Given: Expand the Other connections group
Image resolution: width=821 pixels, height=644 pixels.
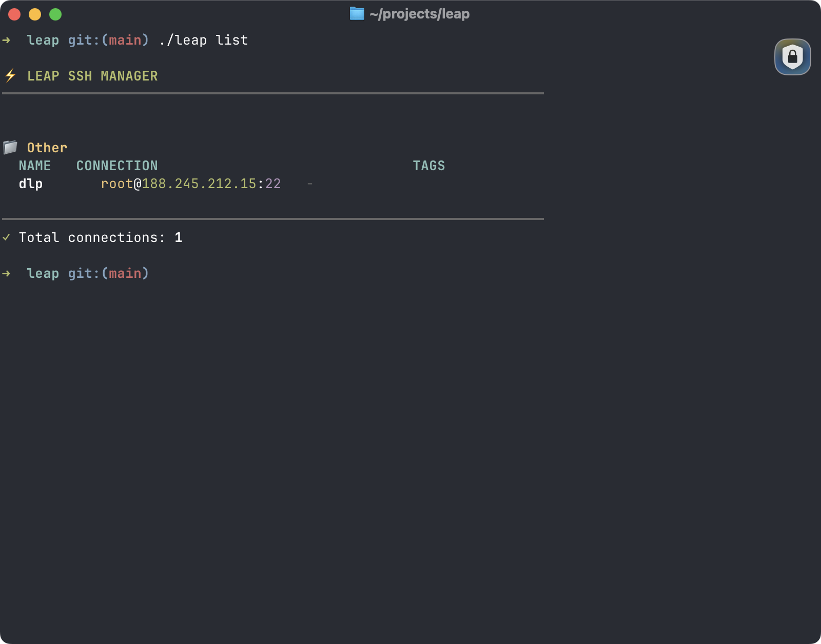Looking at the screenshot, I should pos(47,148).
